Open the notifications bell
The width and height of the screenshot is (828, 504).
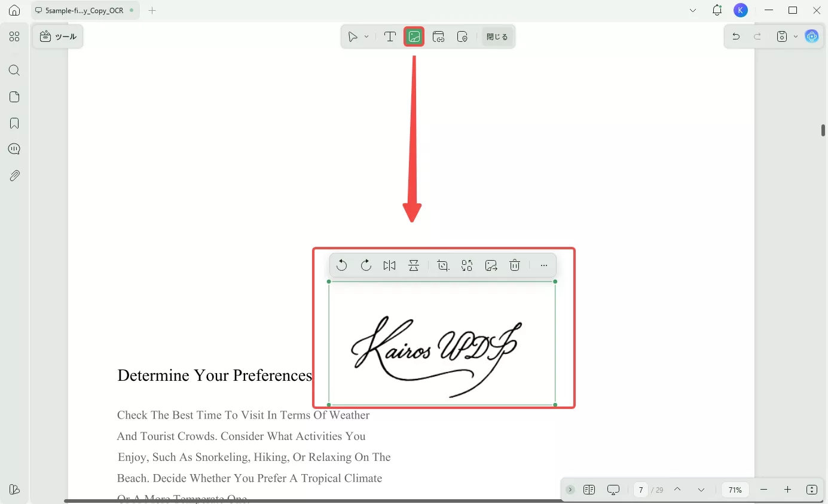[x=717, y=10]
